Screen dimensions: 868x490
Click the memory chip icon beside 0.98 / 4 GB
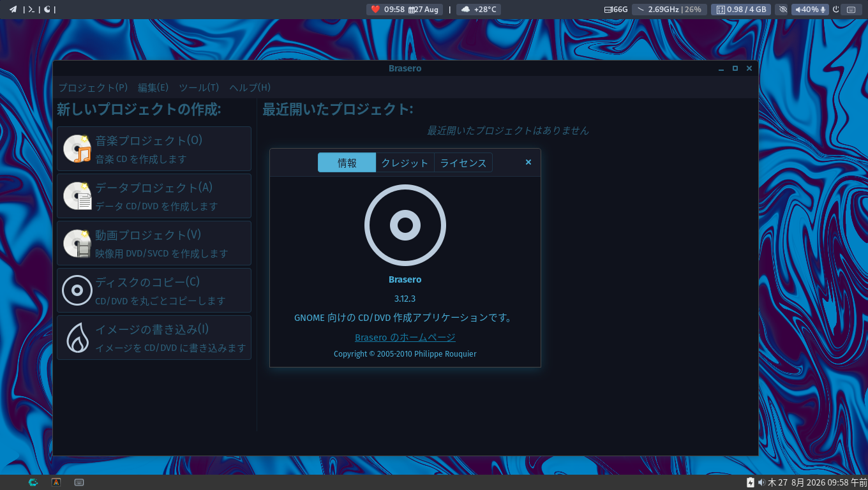(721, 10)
